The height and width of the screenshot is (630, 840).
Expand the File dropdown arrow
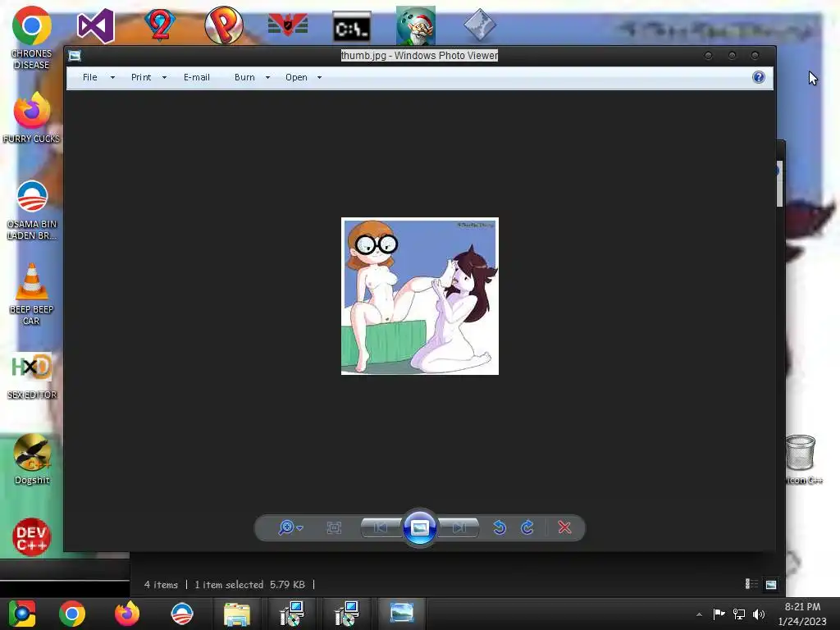point(112,78)
